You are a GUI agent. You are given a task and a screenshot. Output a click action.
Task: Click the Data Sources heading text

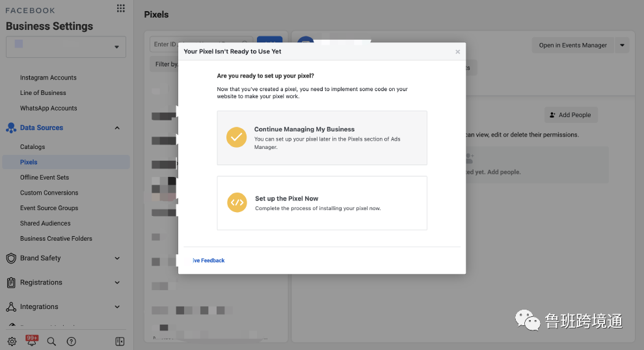(x=42, y=128)
